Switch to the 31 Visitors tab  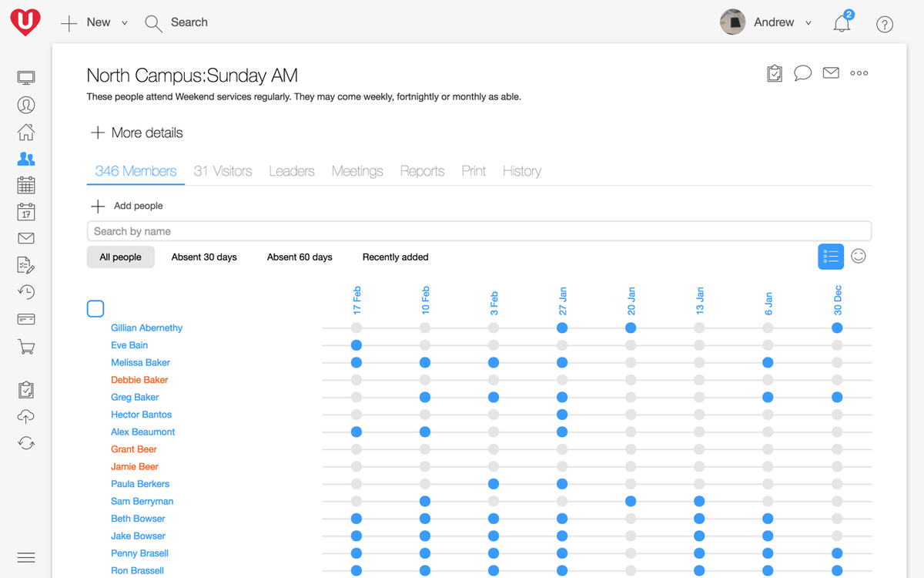[223, 171]
